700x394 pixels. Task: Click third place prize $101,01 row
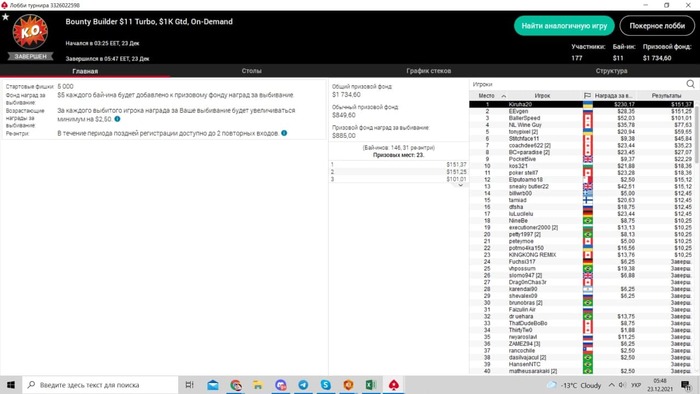(399, 179)
